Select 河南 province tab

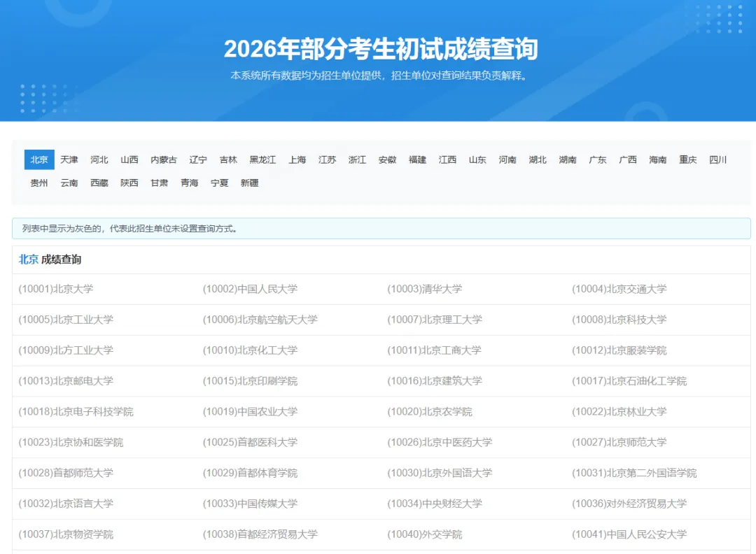[507, 159]
